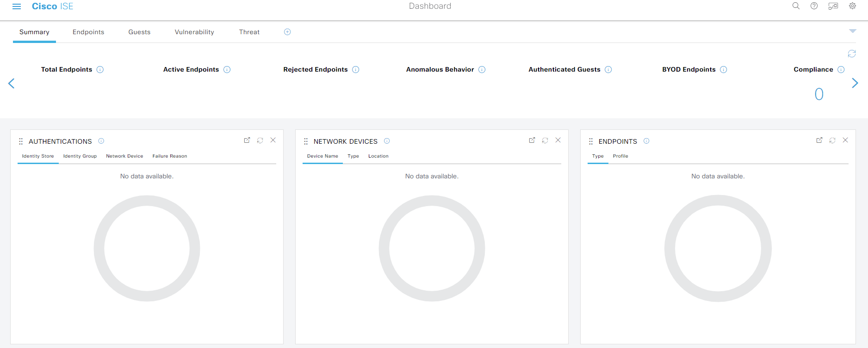Show info for Anomalous Behavior
Viewport: 868px width, 348px height.
(x=482, y=69)
